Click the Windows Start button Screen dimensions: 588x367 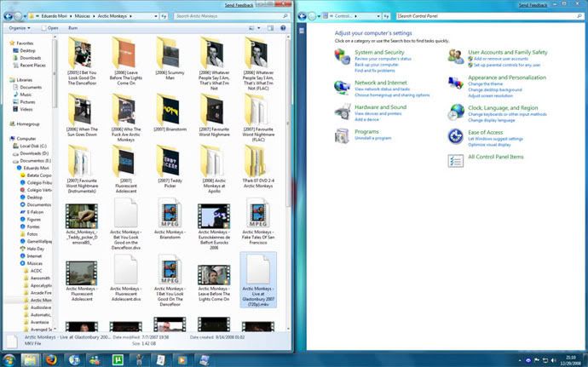9,359
